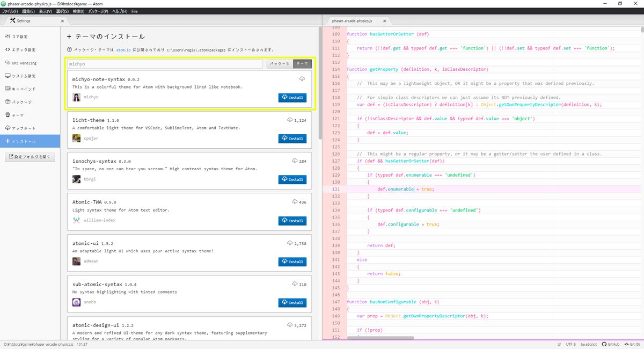Open the File menu
The image size is (644, 349).
[134, 11]
